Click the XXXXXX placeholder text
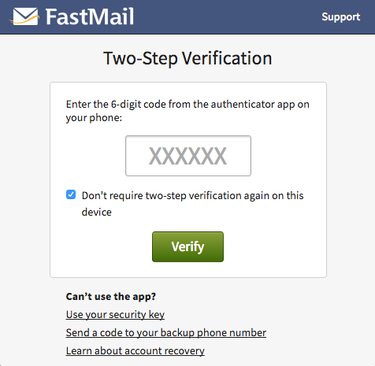This screenshot has height=366, width=375. (188, 156)
